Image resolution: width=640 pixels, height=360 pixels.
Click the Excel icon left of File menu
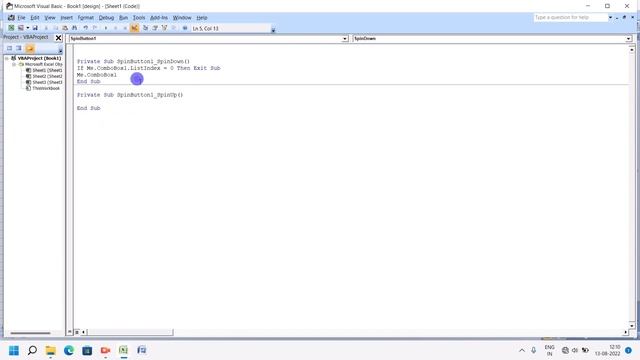pos(11,18)
